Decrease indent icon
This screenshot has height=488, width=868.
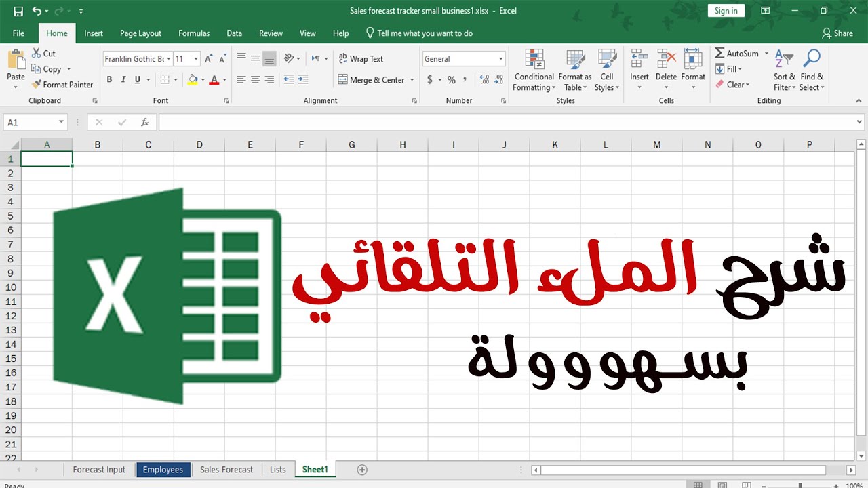[x=289, y=79]
